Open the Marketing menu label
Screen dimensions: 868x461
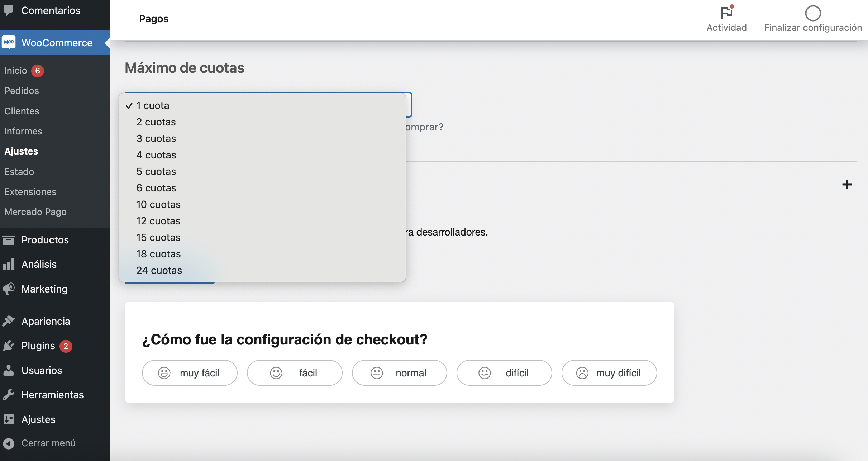tap(44, 289)
